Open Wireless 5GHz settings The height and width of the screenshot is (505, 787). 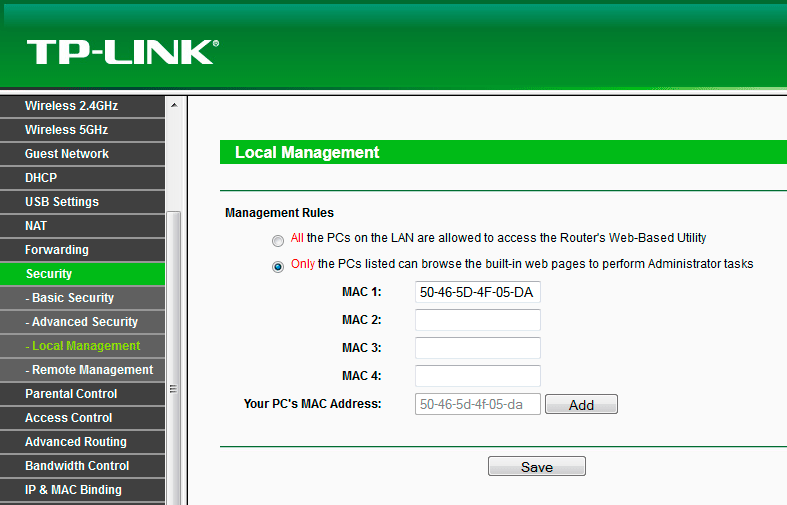coord(66,130)
